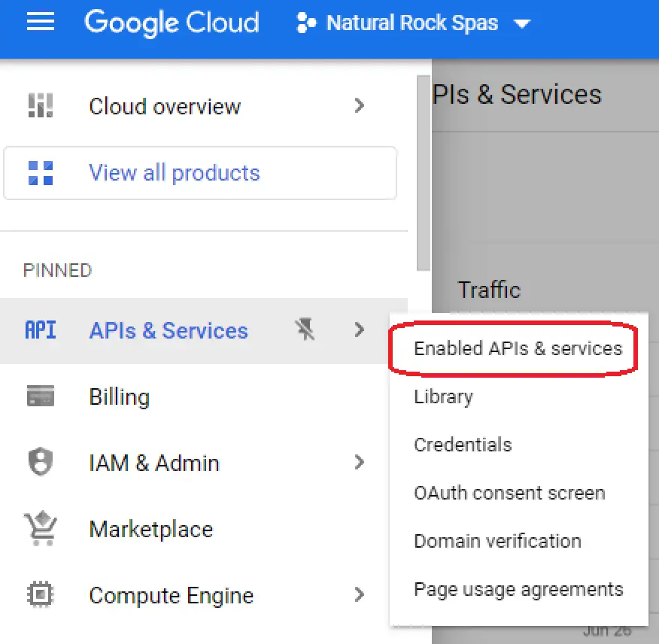Image resolution: width=659 pixels, height=644 pixels.
Task: Click the Google Cloud logo
Action: click(172, 23)
